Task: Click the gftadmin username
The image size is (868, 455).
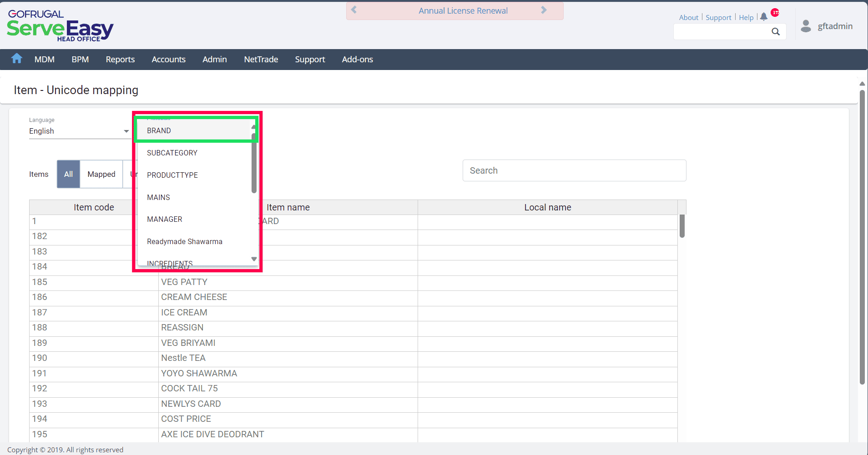Action: 835,26
